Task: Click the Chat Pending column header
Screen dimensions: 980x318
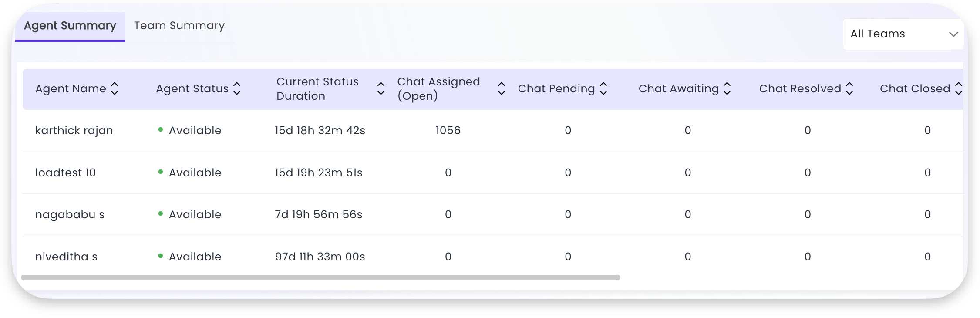Action: pyautogui.click(x=556, y=89)
